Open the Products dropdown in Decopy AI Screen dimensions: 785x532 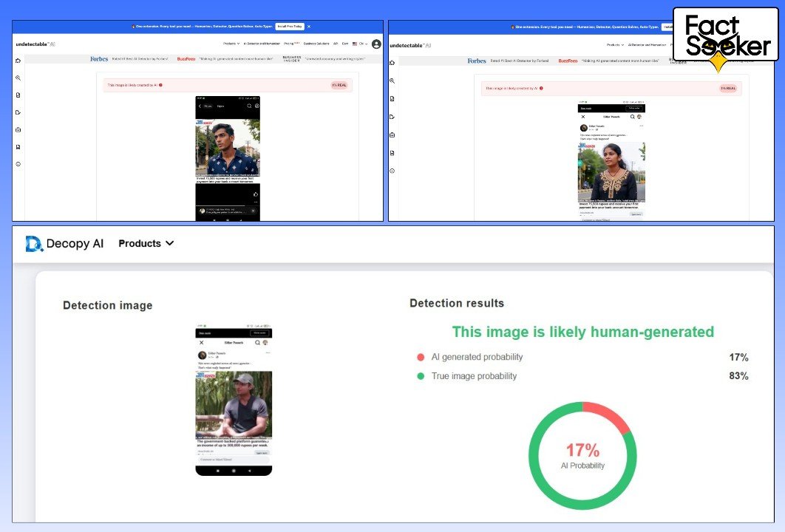click(x=146, y=243)
